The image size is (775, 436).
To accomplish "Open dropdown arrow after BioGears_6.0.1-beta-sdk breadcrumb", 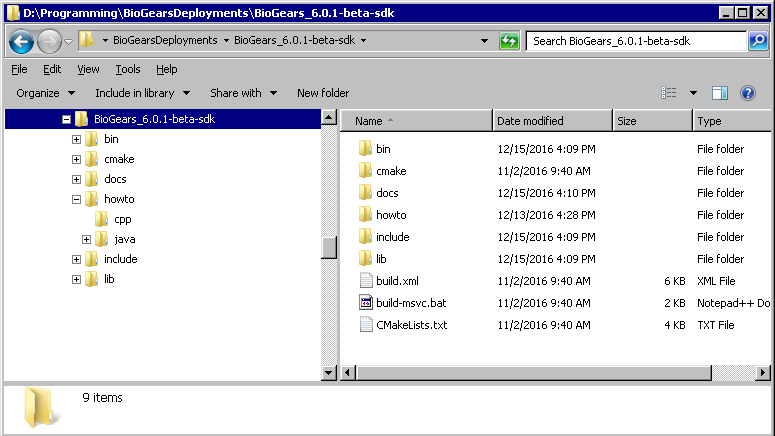I will (363, 41).
